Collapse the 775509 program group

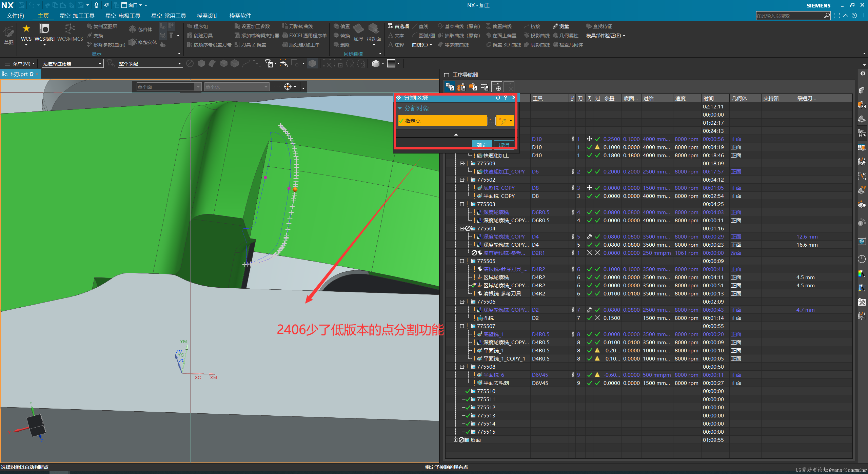tap(462, 163)
